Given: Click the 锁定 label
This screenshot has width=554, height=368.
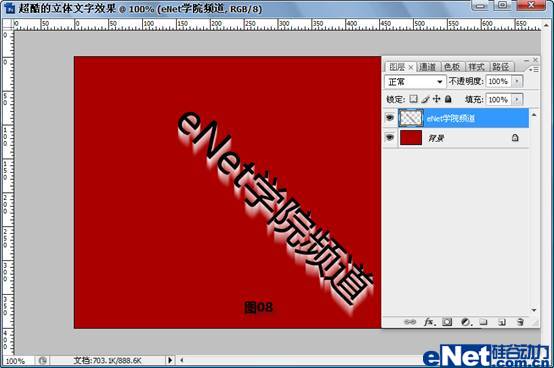Looking at the screenshot, I should pyautogui.click(x=396, y=100).
